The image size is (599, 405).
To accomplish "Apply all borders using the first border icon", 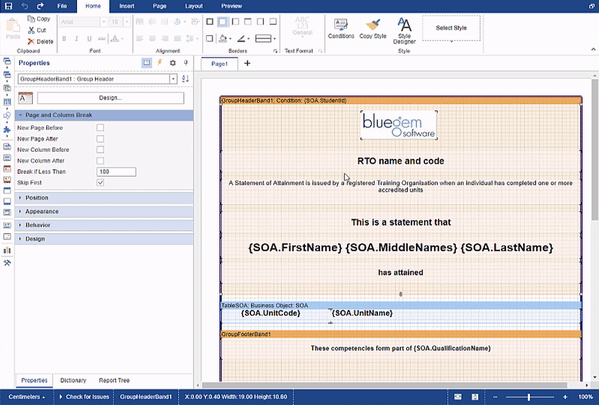I will [210, 22].
